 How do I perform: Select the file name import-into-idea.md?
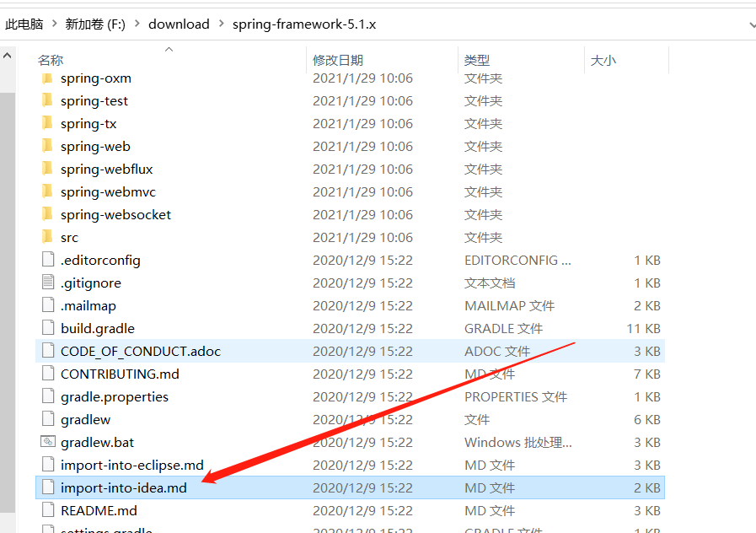(x=123, y=487)
